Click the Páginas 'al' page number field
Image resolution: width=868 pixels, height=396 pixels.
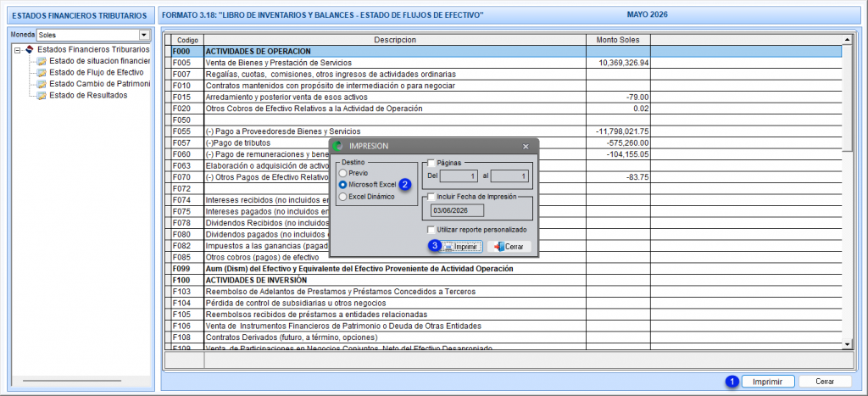point(509,176)
